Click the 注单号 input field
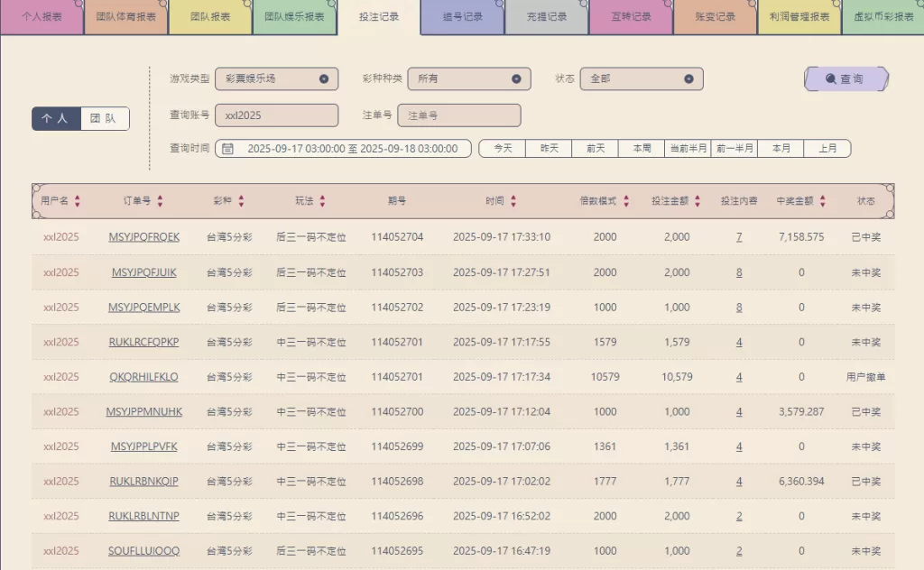 458,115
